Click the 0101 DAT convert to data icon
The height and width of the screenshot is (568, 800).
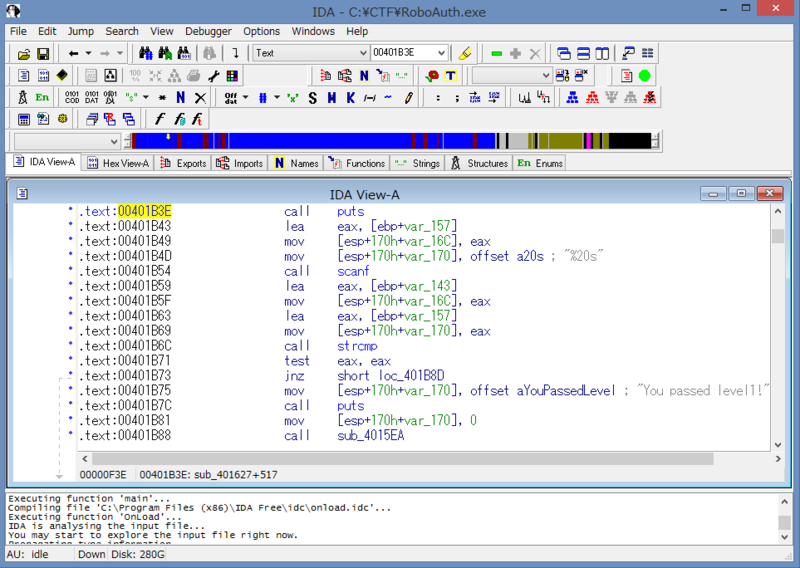(x=92, y=97)
